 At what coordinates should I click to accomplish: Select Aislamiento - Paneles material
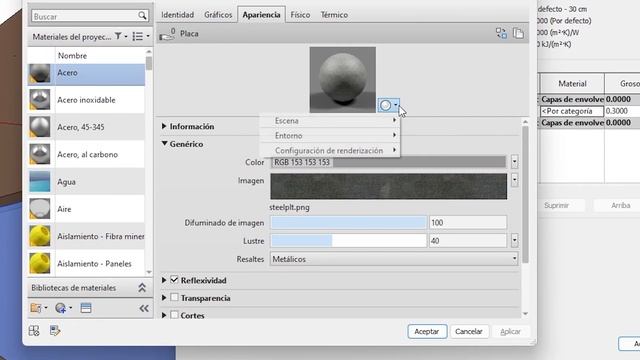point(86,264)
